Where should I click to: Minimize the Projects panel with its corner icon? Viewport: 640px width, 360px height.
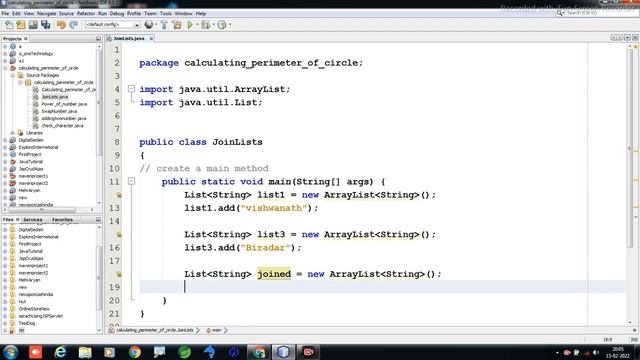(98, 38)
